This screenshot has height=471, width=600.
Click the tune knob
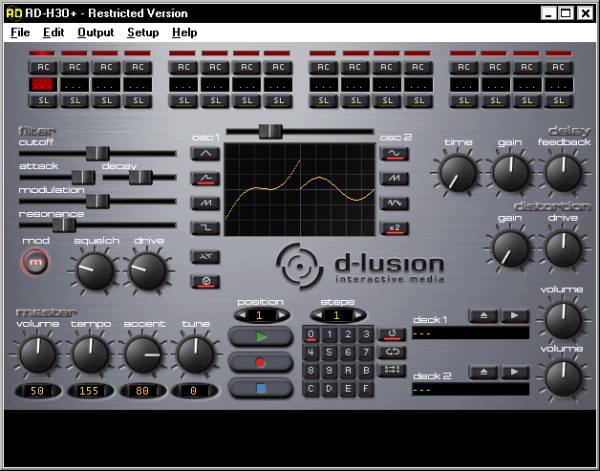click(196, 355)
